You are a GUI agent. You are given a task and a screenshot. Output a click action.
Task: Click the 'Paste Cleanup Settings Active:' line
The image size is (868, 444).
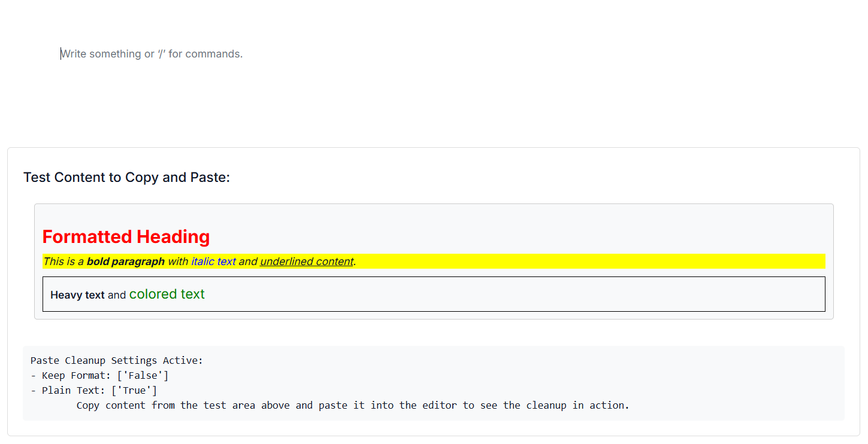117,360
